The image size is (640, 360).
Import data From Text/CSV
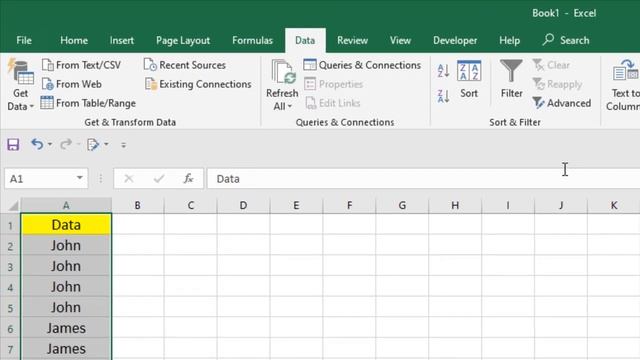tap(81, 65)
